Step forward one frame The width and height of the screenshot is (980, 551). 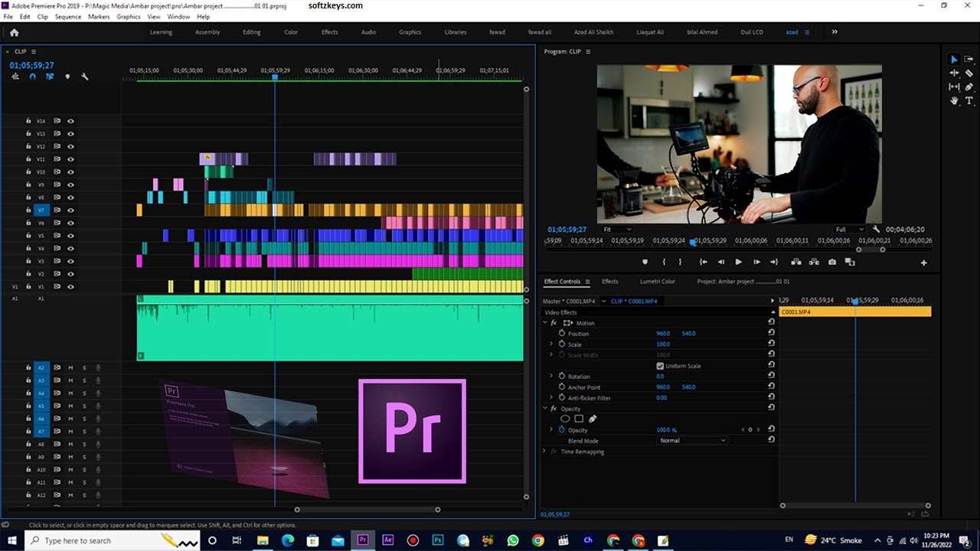tap(756, 262)
